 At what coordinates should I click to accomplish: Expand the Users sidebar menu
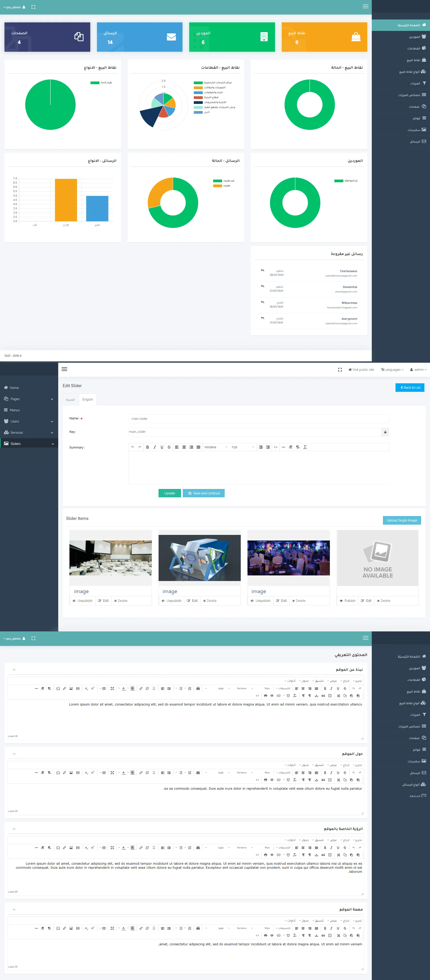(x=29, y=422)
